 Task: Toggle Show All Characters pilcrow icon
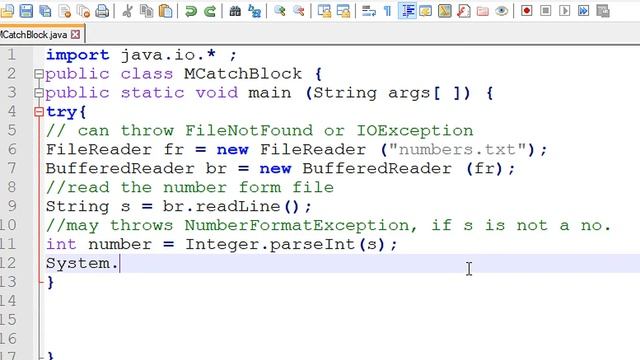388,11
